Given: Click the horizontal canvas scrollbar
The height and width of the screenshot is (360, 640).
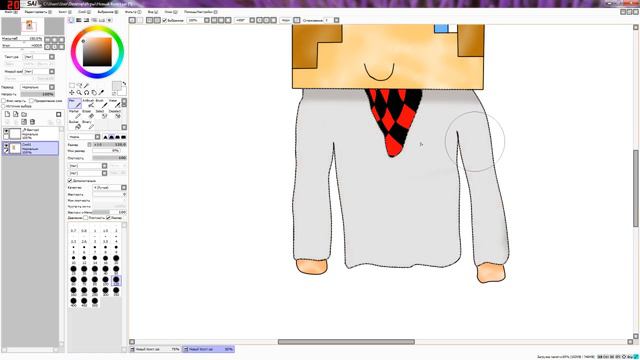Looking at the screenshot, I should (346, 342).
